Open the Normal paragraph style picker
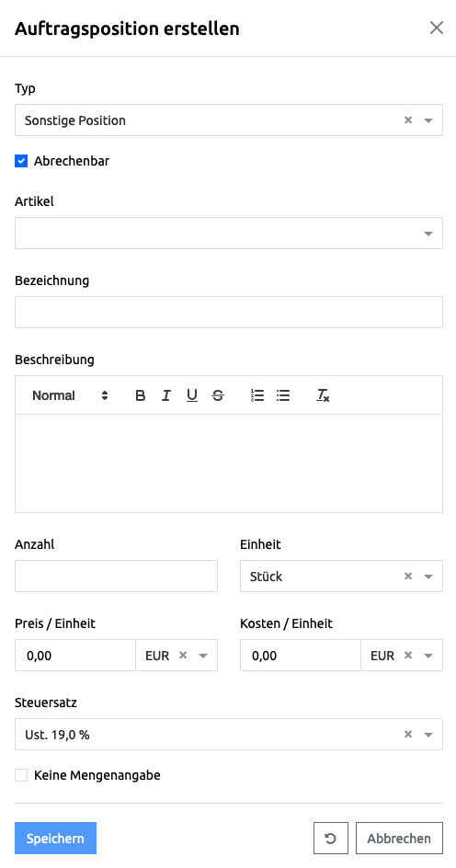This screenshot has width=456, height=868. [70, 395]
